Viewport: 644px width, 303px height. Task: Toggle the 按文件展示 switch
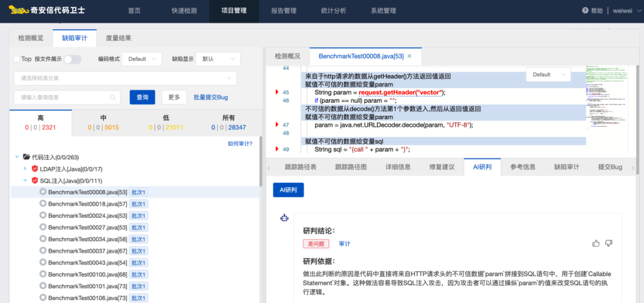point(72,59)
